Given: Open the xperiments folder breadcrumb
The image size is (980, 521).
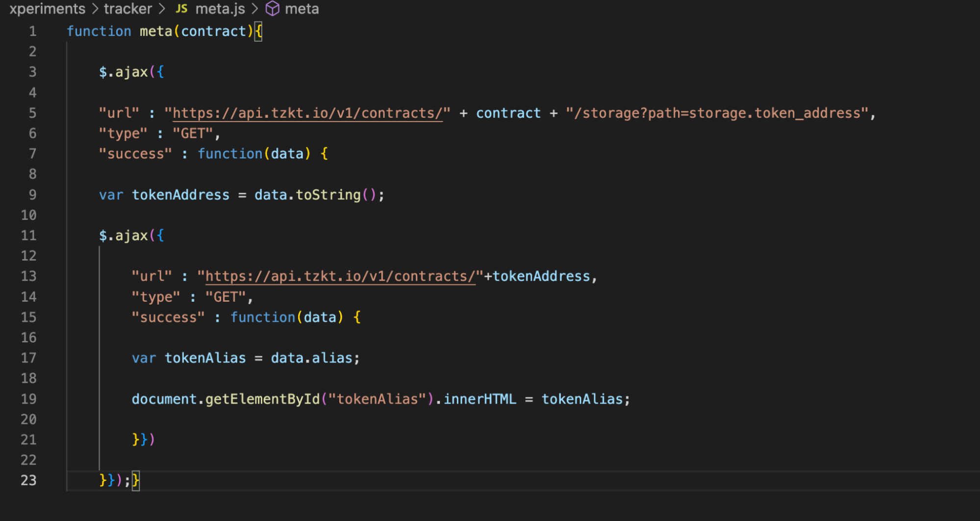Looking at the screenshot, I should (x=47, y=9).
